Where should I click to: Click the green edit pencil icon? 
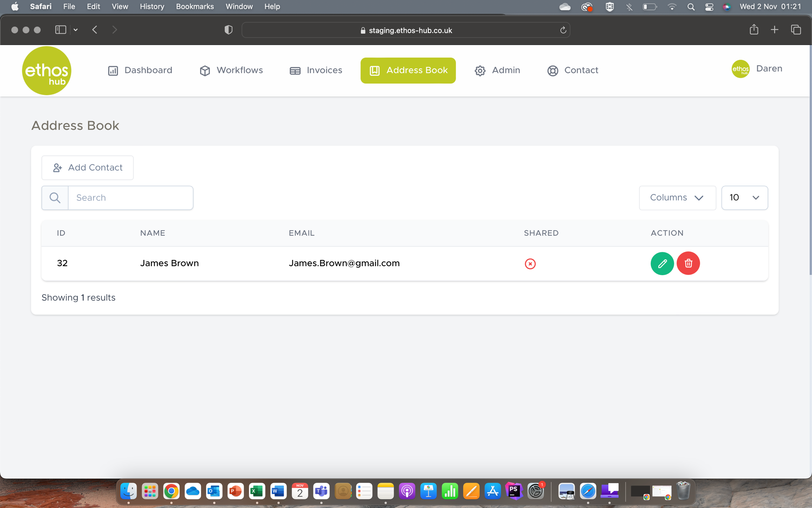[x=662, y=263]
